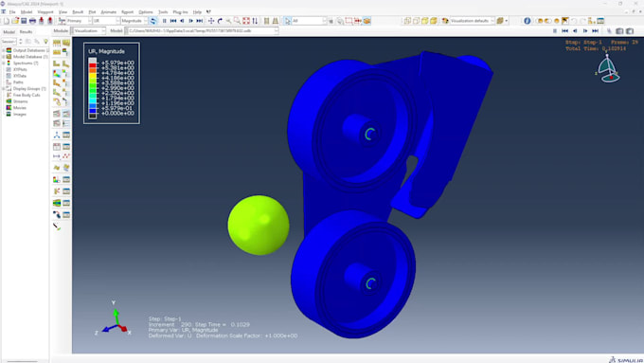Create a coordinate system in toolbox

[x=57, y=135]
